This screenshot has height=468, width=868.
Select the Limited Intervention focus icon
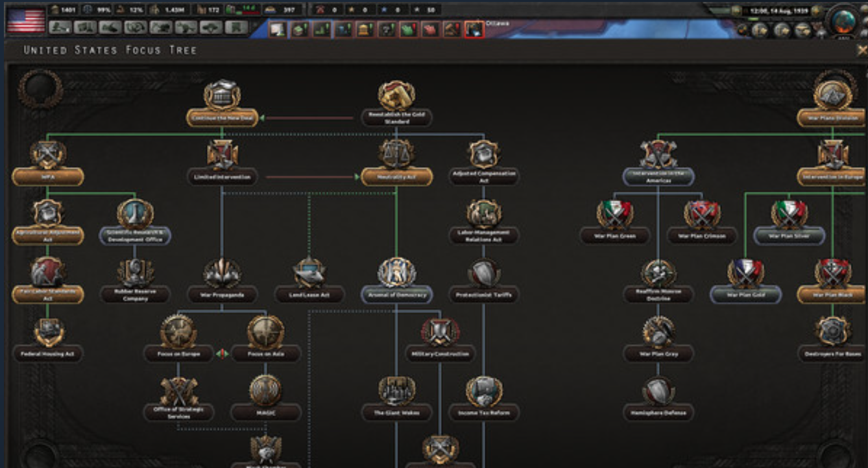tap(222, 154)
